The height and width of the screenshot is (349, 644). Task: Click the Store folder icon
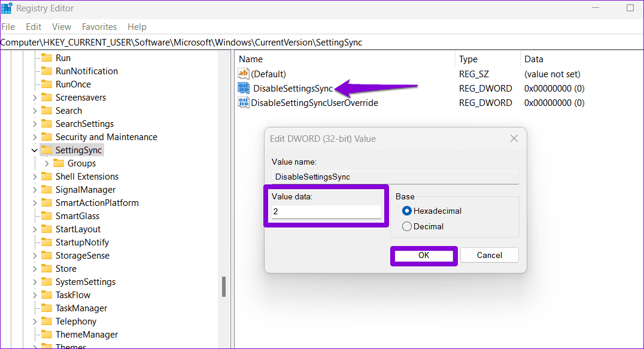[x=47, y=268]
